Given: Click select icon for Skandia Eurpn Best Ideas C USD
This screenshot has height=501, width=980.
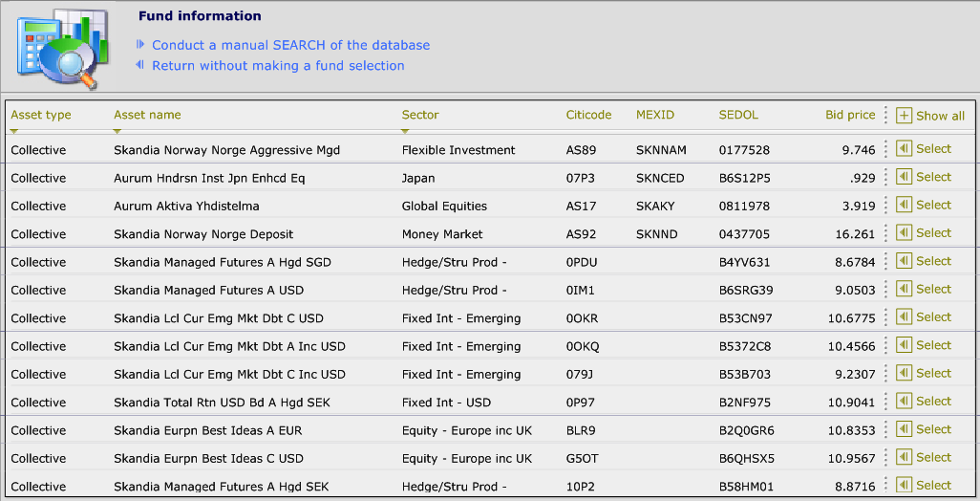Looking at the screenshot, I should 904,457.
